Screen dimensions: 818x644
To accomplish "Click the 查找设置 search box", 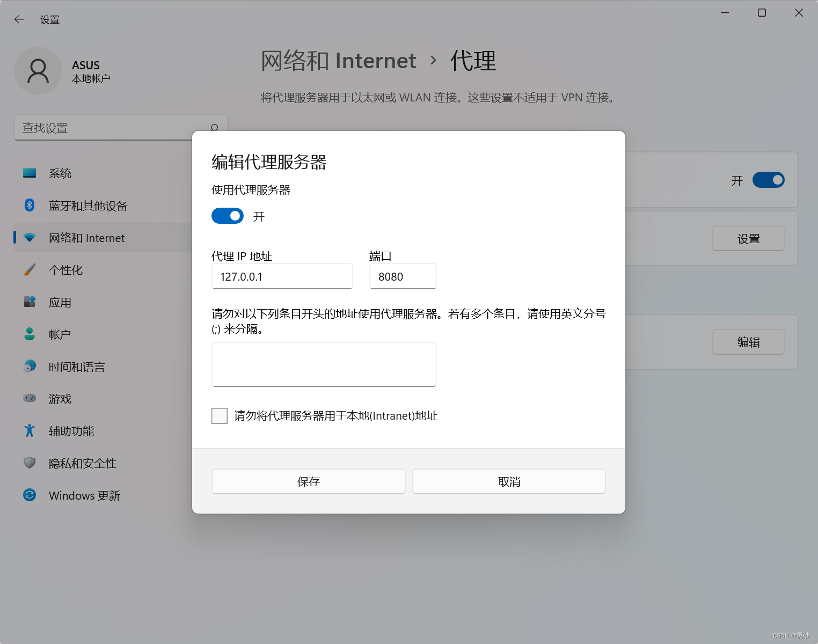I will click(121, 128).
